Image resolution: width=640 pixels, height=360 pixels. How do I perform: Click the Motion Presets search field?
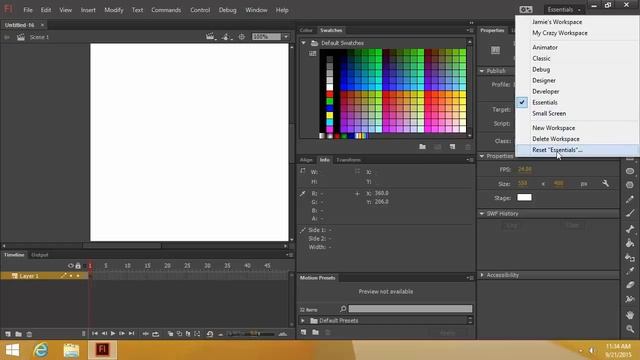(410, 309)
